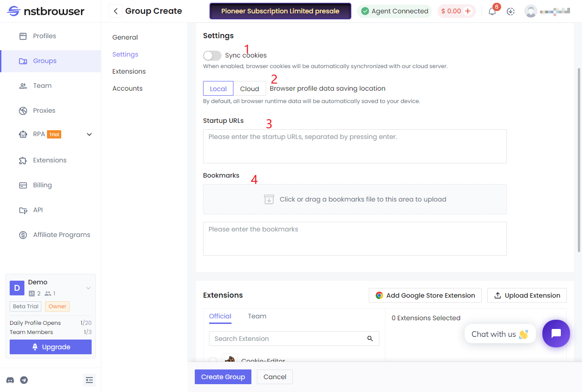Image resolution: width=582 pixels, height=392 pixels.
Task: Click inside the Startup URLs input field
Action: coord(355,145)
